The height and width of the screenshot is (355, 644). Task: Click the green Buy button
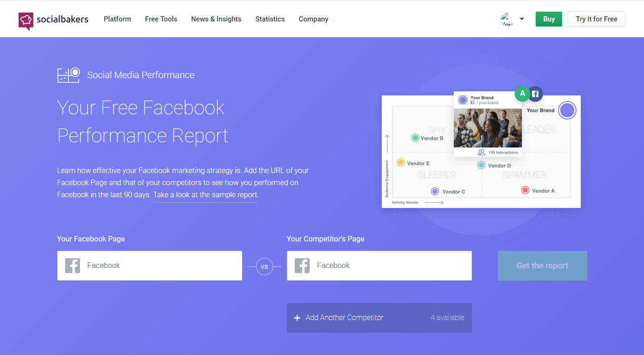tap(549, 19)
